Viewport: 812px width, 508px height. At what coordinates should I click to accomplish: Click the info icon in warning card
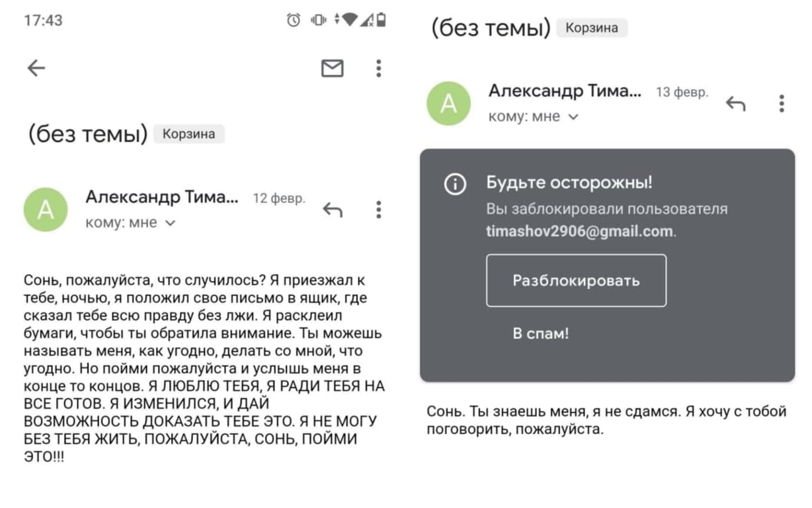pyautogui.click(x=455, y=184)
